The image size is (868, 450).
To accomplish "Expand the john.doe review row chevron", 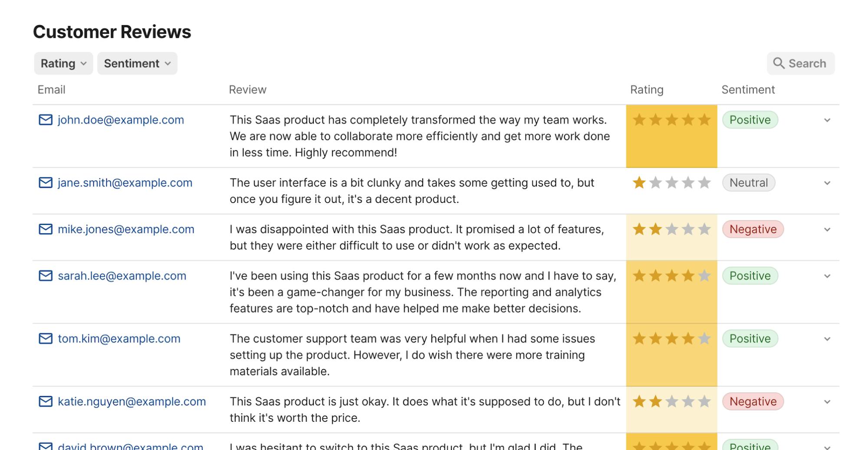I will pyautogui.click(x=827, y=120).
